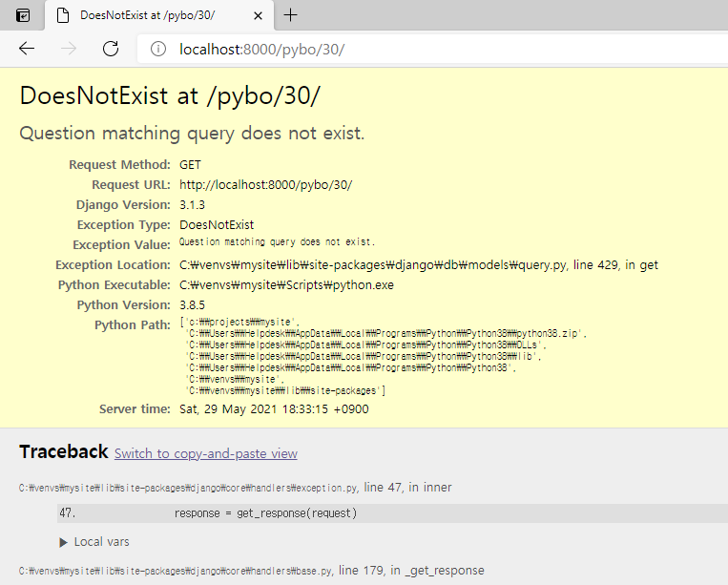Select Request Method value GET
The width and height of the screenshot is (728, 585).
point(191,165)
